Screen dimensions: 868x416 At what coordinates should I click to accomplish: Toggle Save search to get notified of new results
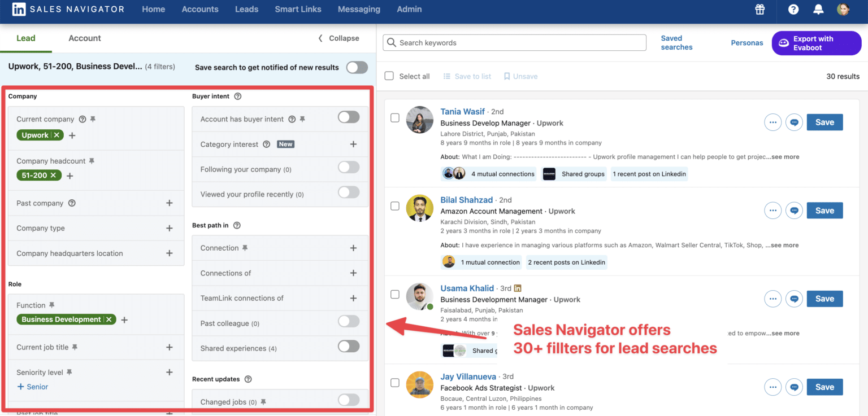tap(357, 67)
